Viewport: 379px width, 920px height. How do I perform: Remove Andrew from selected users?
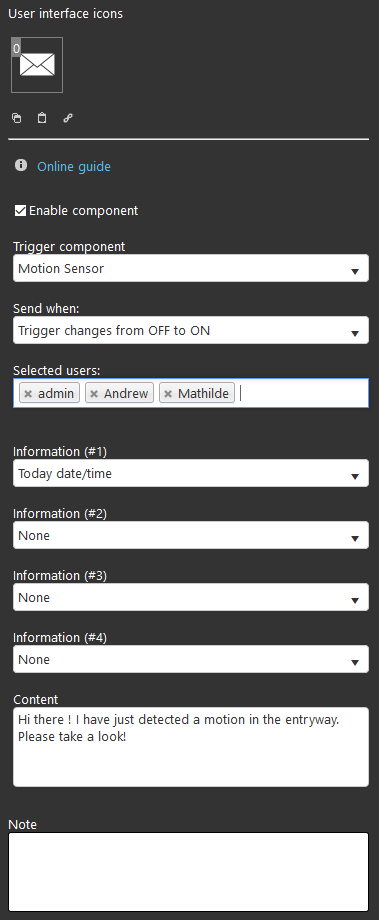(94, 394)
